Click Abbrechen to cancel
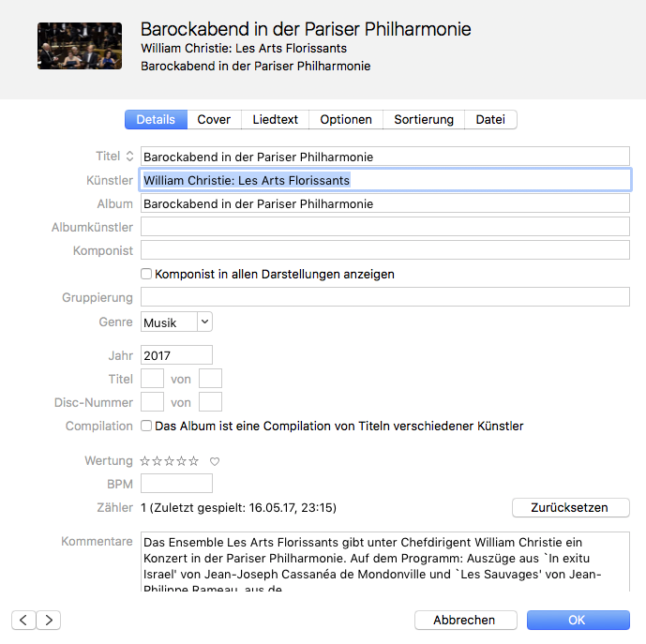646x644 pixels. [465, 620]
